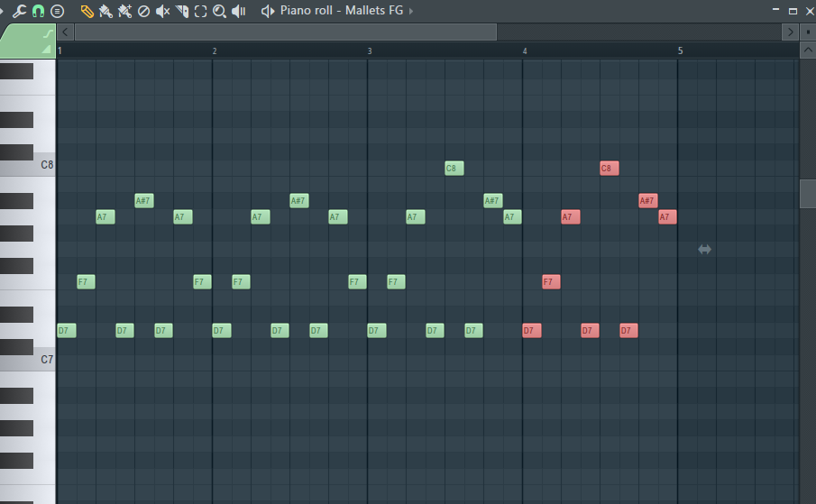This screenshot has height=504, width=816.
Task: Select the red A#7 note
Action: (x=648, y=201)
